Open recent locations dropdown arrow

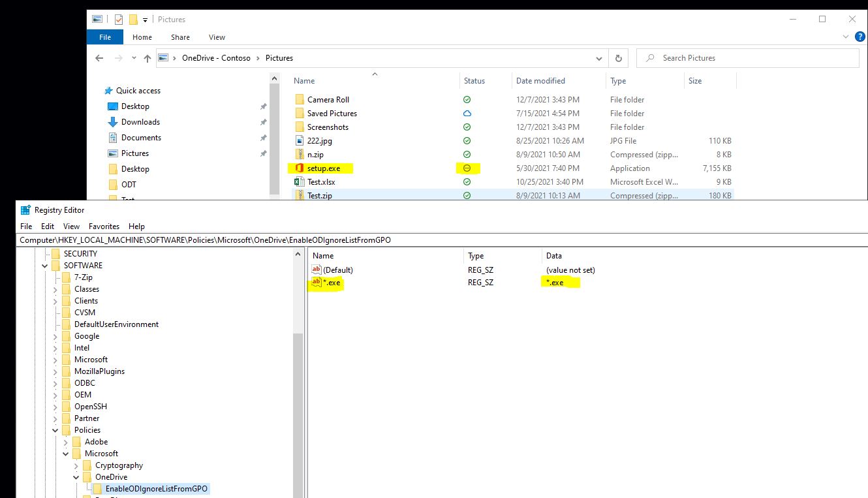coord(133,59)
